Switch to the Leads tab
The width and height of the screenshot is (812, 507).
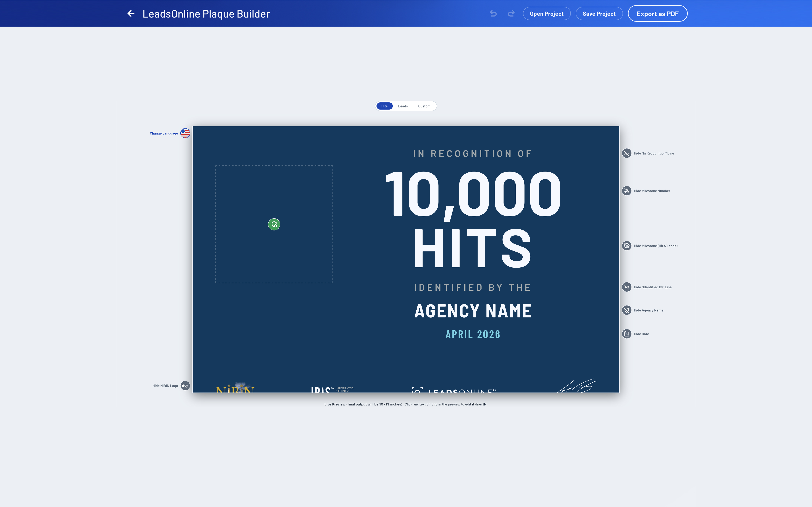(403, 106)
